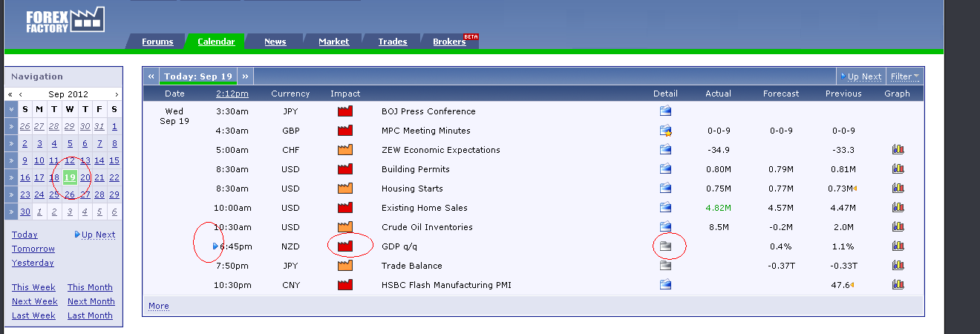Open the Brokers beta tab
Image resolution: width=980 pixels, height=334 pixels.
click(450, 42)
